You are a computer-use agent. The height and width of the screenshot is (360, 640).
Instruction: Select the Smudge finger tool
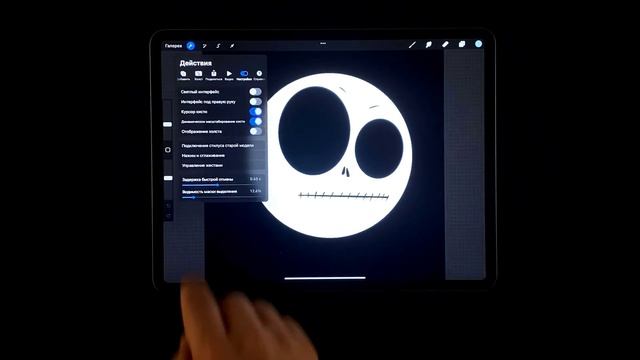[x=429, y=44]
